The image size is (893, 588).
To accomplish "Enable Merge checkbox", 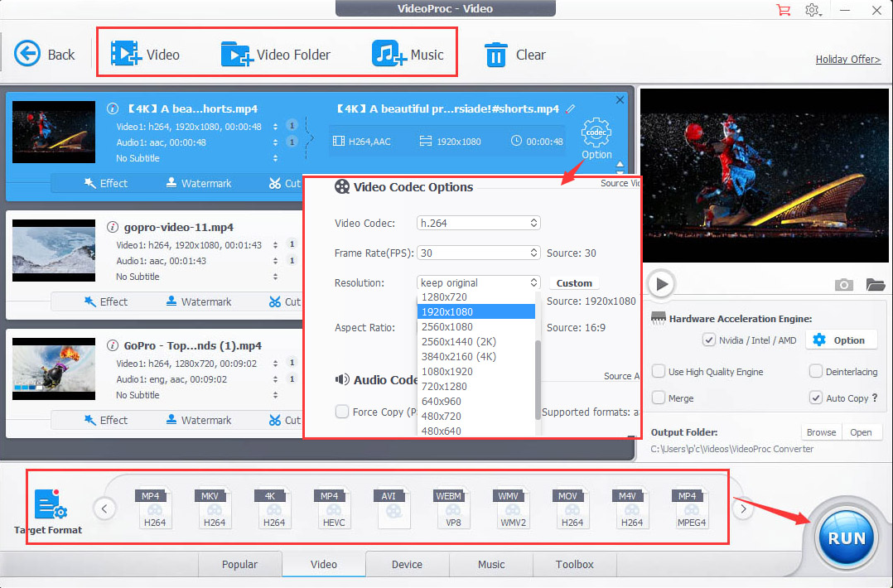I will pos(659,398).
